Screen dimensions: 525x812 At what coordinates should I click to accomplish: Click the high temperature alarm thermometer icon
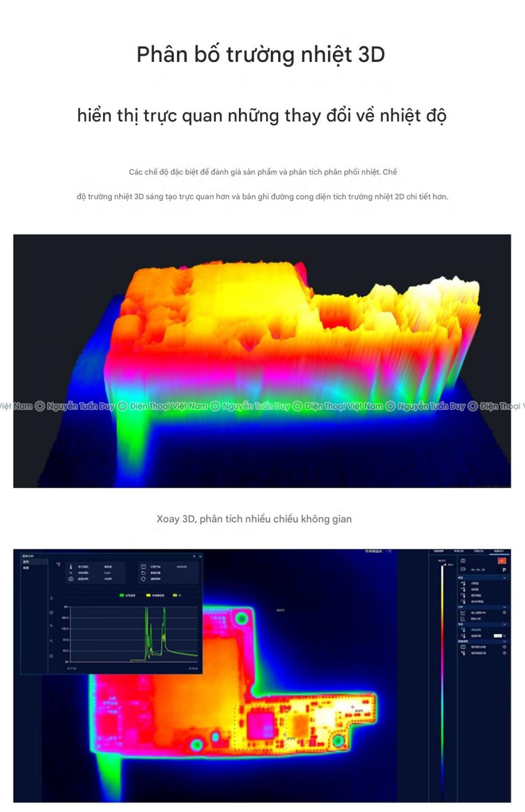click(463, 629)
